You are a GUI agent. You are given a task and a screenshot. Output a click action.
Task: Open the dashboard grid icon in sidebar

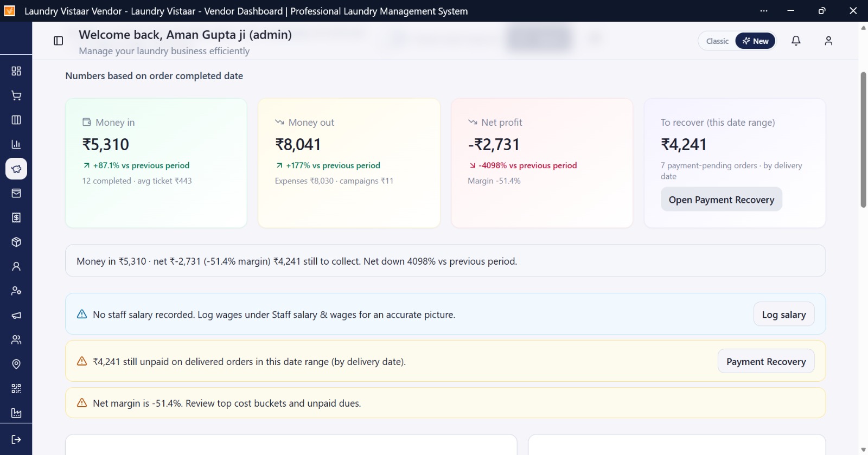point(16,71)
